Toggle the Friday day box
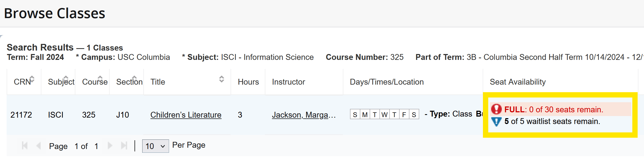The width and height of the screenshot is (644, 161). [404, 114]
